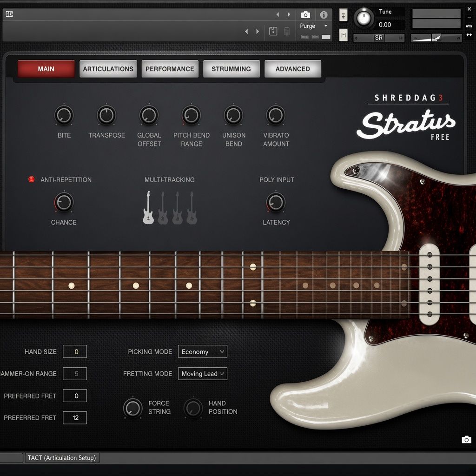Click the Transpose knob
This screenshot has width=476, height=476.
pos(106,115)
